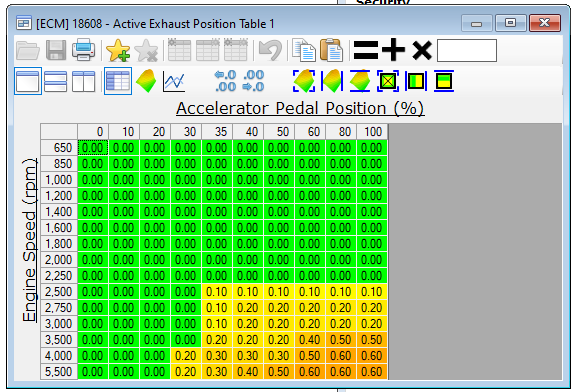Image resolution: width=577 pixels, height=392 pixels.
Task: Click the selection box with X icon
Action: pos(388,81)
